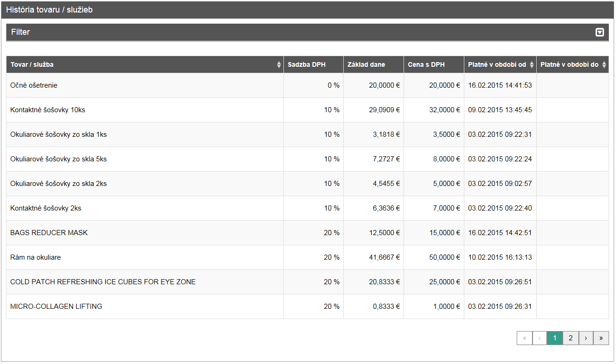Go to page 2
Image resolution: width=616 pixels, height=364 pixels.
[571, 338]
